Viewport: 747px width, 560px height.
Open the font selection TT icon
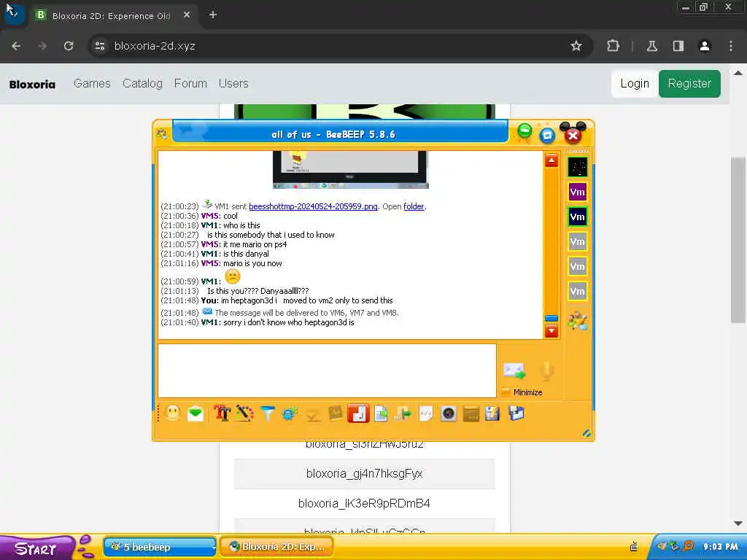222,413
